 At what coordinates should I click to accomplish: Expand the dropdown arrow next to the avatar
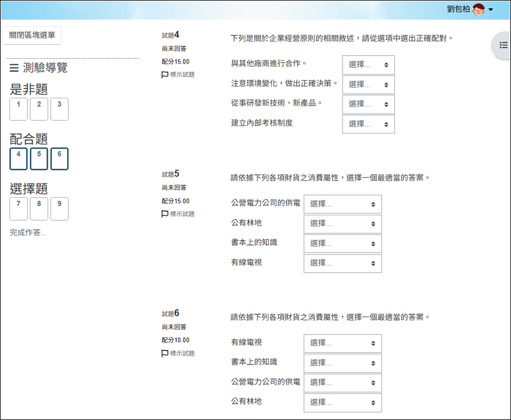point(491,10)
